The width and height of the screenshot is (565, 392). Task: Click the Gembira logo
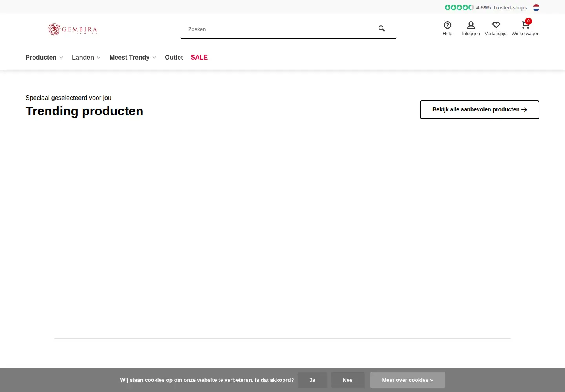[x=73, y=29]
